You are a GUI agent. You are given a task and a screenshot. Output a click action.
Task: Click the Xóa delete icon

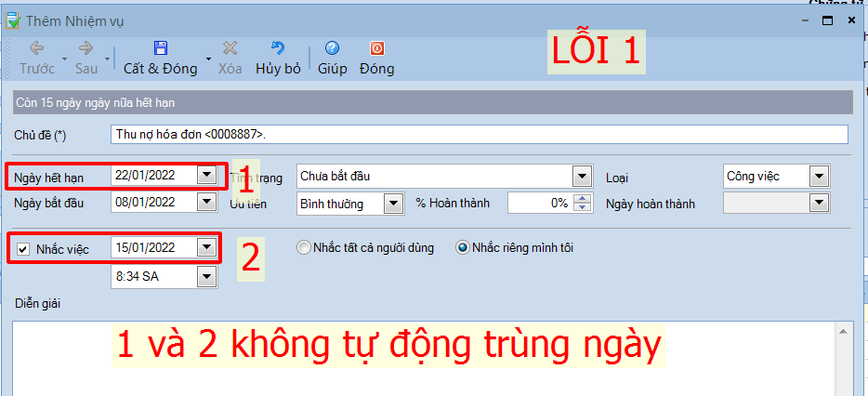230,48
